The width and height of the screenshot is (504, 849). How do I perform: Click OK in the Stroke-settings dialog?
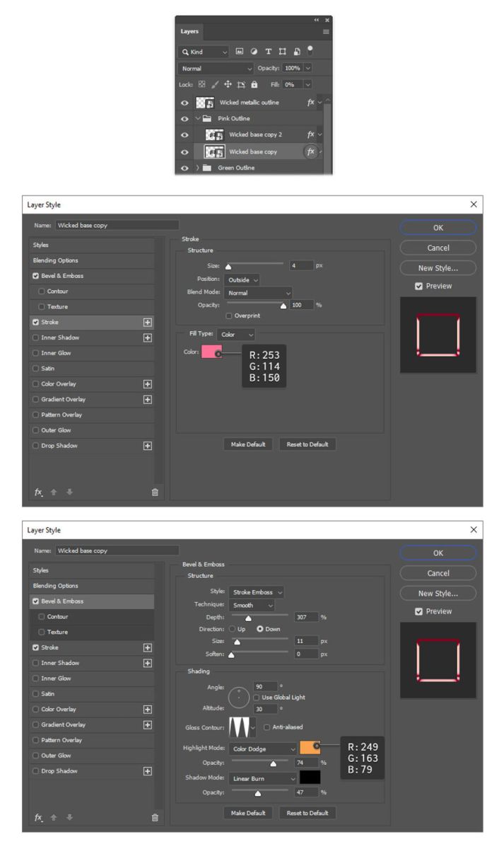pyautogui.click(x=438, y=228)
